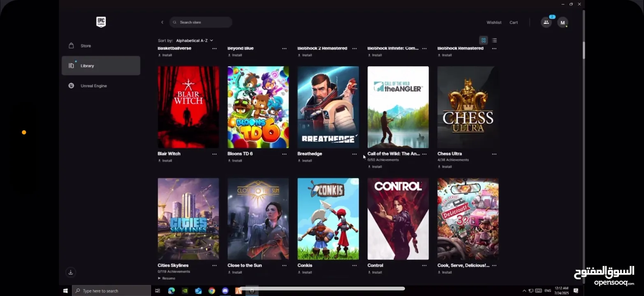This screenshot has width=644, height=296.
Task: Open the Cart page
Action: (x=514, y=23)
